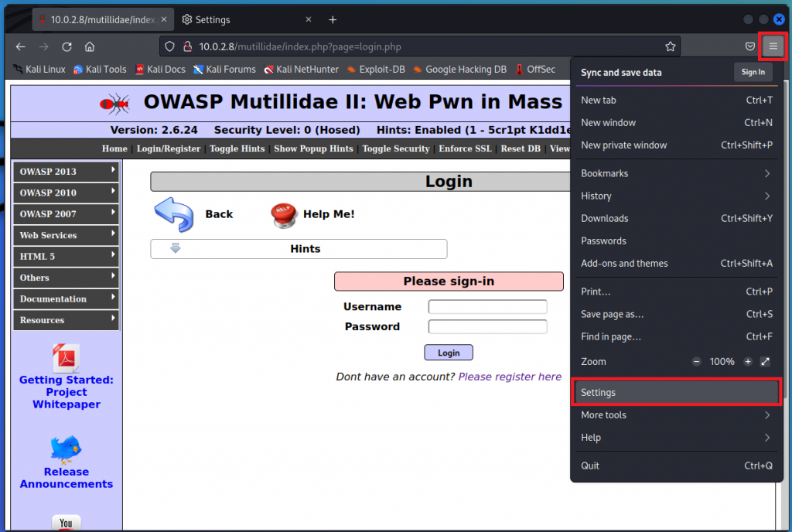Reload the current page

click(x=67, y=47)
